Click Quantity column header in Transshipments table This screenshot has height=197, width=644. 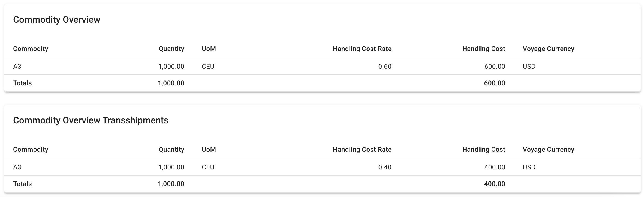coord(171,150)
